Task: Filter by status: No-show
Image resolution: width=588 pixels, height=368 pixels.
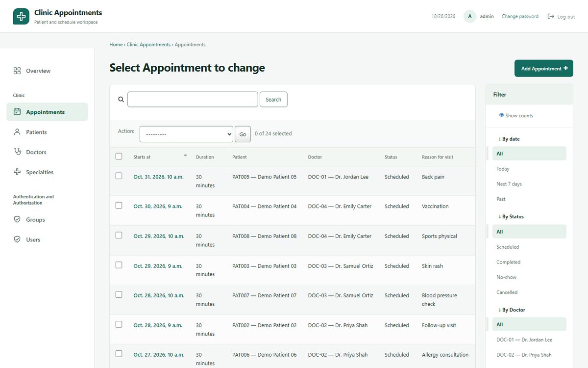Action: 506,277
